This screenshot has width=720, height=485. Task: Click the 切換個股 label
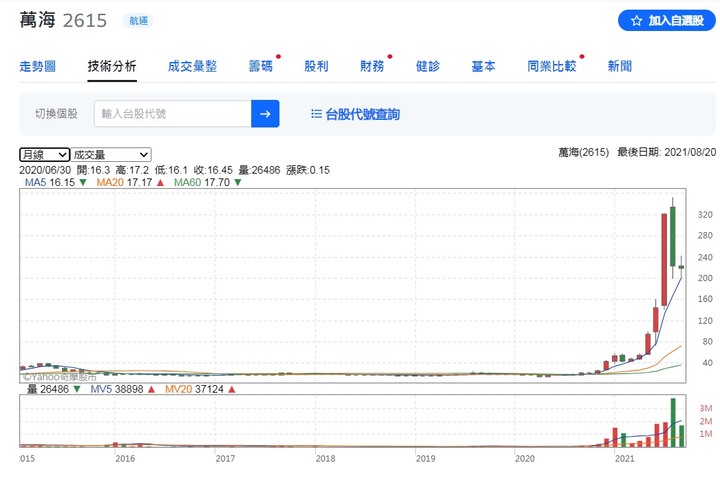(x=56, y=113)
